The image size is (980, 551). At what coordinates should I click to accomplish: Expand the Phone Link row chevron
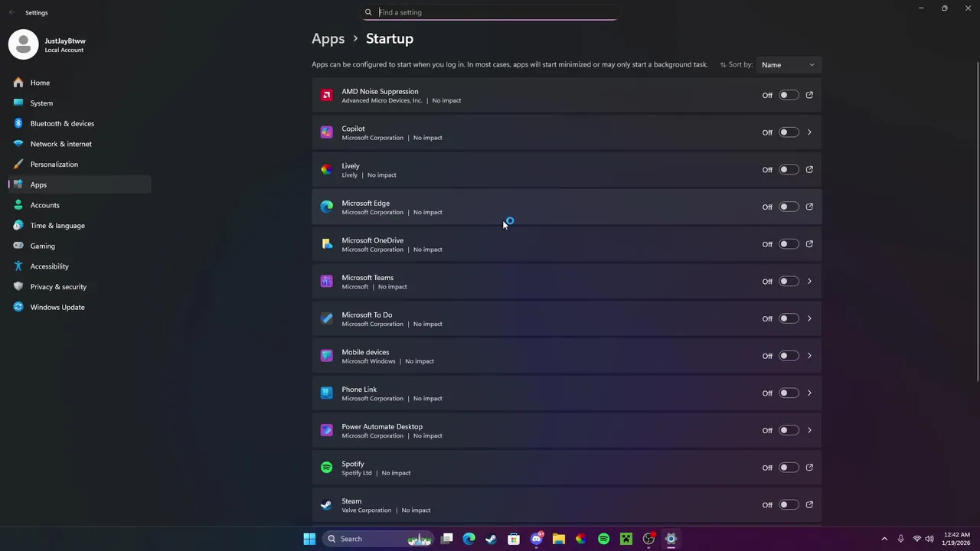[x=809, y=393]
